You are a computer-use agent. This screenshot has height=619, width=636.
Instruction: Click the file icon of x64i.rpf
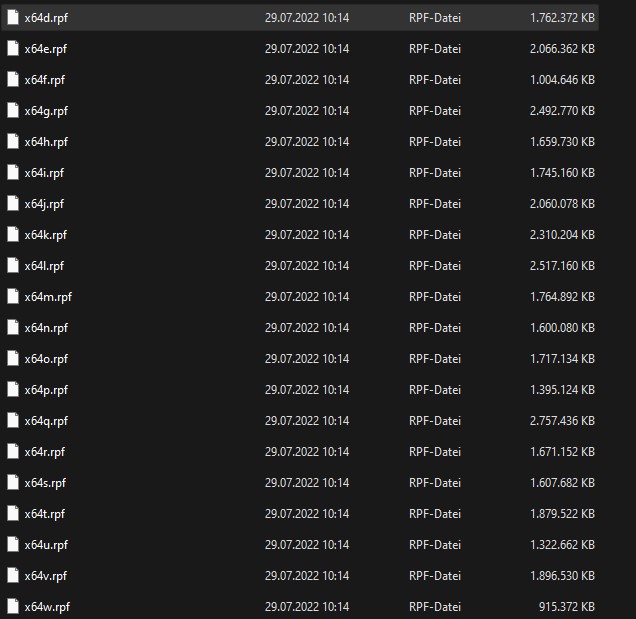click(x=13, y=172)
